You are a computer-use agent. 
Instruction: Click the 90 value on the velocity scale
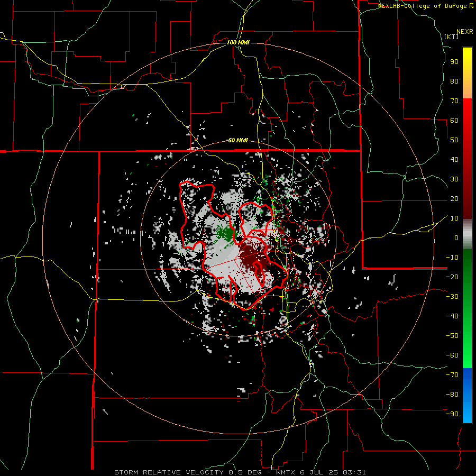point(454,62)
